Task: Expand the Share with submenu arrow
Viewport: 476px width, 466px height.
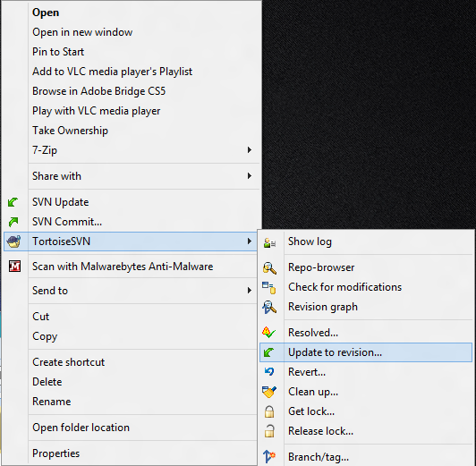Action: pyautogui.click(x=250, y=176)
